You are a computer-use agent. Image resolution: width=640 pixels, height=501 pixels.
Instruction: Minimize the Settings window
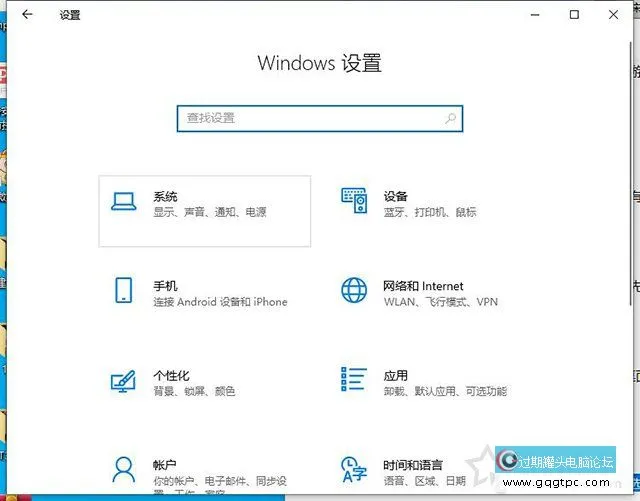pos(535,15)
